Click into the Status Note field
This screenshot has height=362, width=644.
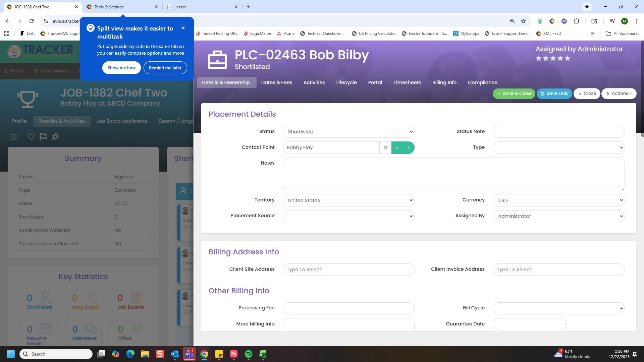click(x=558, y=132)
